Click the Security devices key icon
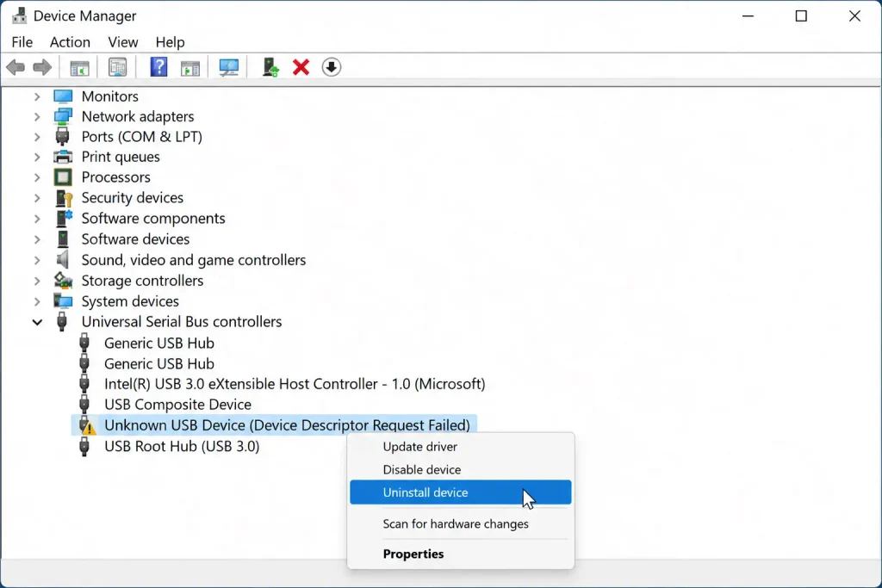The height and width of the screenshot is (588, 882). (64, 198)
